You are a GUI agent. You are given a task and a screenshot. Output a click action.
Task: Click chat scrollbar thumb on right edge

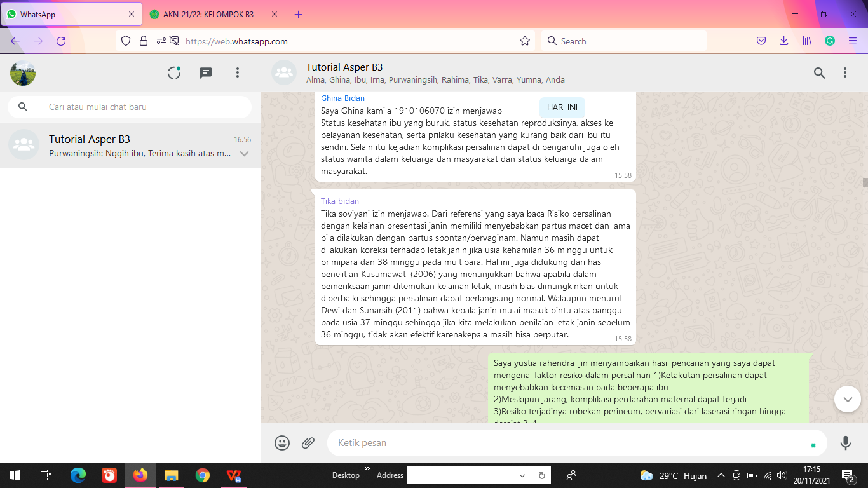pos(865,183)
